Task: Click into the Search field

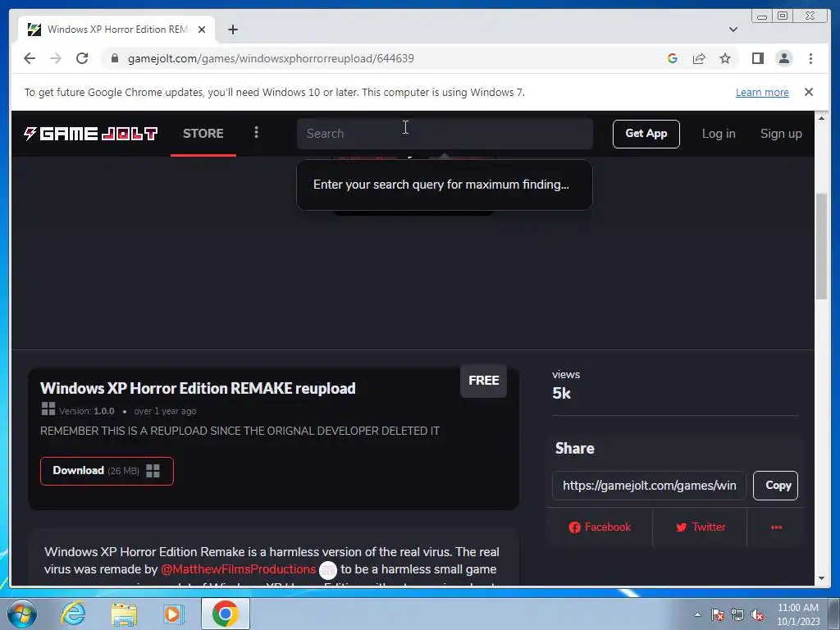Action: [445, 134]
